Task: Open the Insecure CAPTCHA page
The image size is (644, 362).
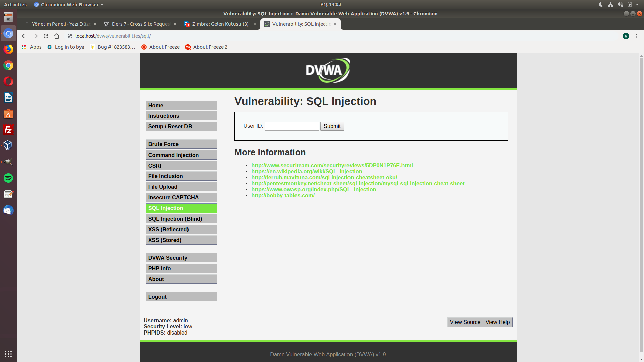Action: pos(181,197)
